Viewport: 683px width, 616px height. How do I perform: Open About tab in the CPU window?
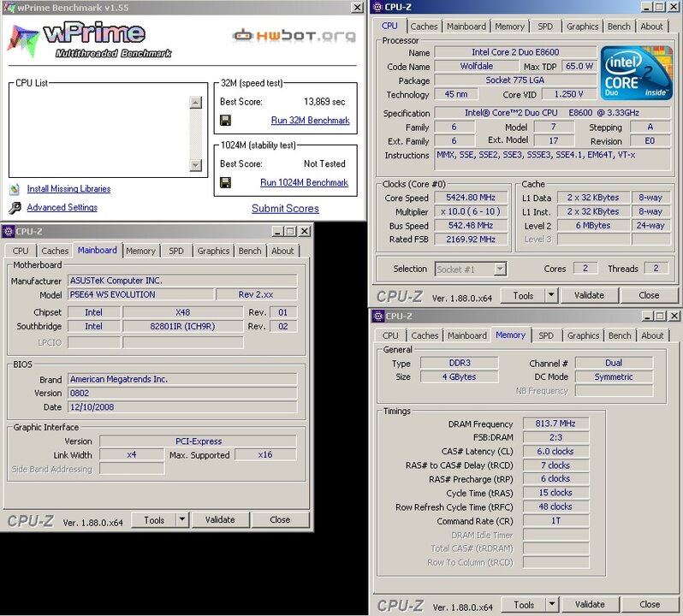651,27
